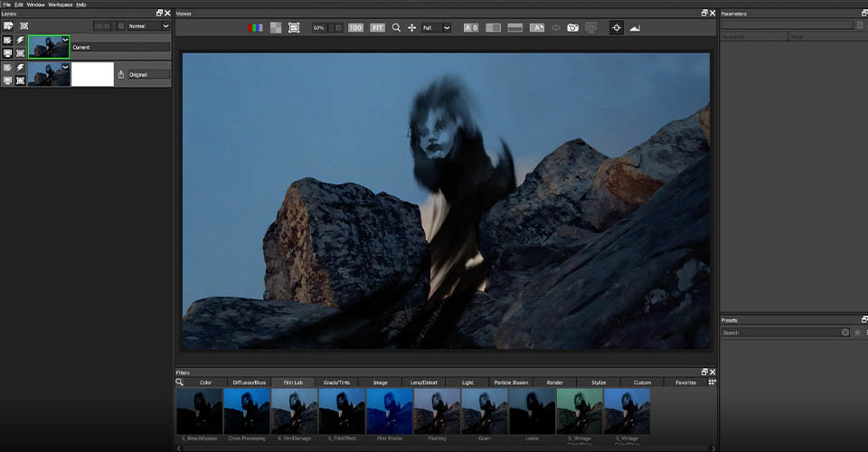This screenshot has width=868, height=452.
Task: Switch to the Stylize filters tab
Action: click(599, 382)
